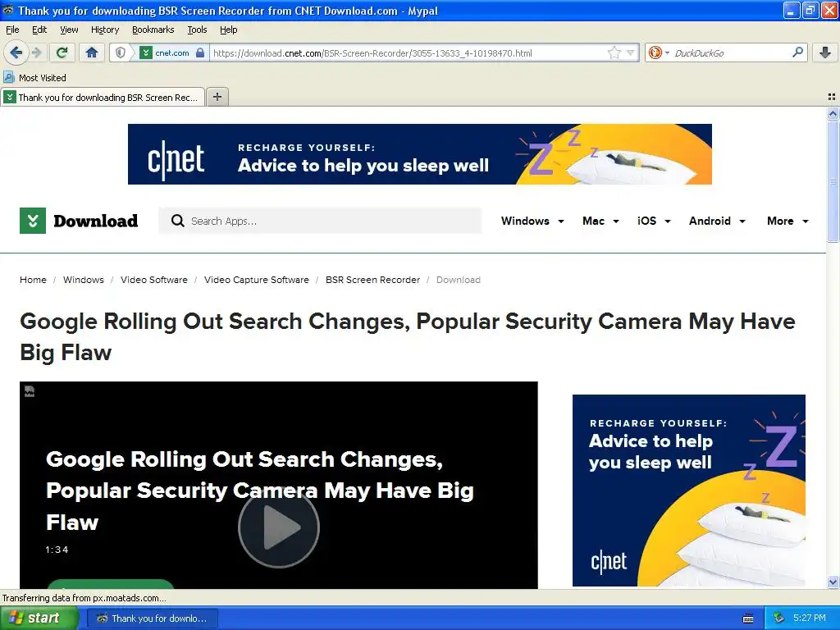Open the View menu

(x=69, y=30)
